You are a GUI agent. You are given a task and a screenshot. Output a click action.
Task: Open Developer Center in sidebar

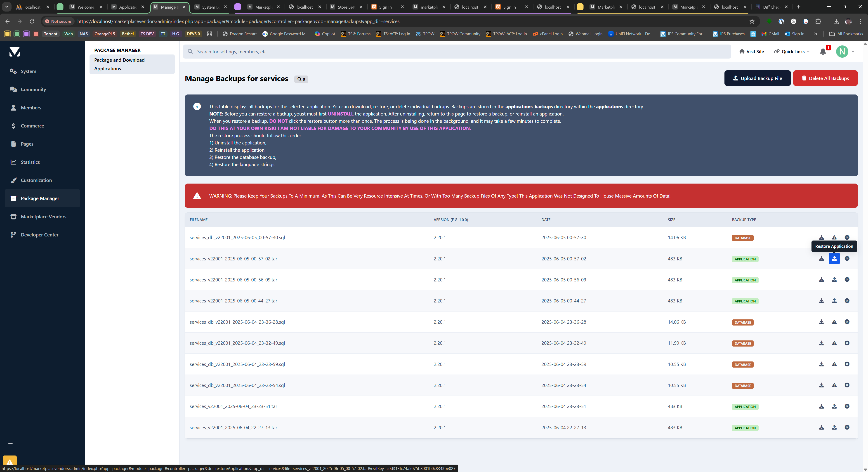42,235
